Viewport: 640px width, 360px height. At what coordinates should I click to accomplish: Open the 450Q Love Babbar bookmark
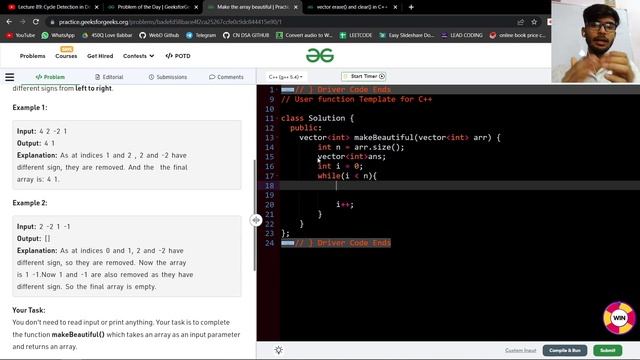(107, 36)
